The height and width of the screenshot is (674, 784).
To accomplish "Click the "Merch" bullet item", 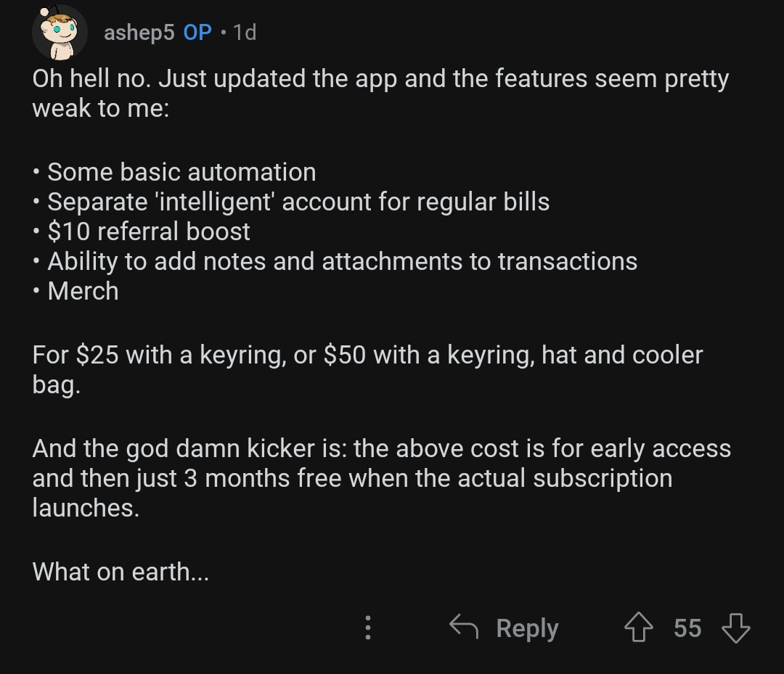I will point(83,291).
